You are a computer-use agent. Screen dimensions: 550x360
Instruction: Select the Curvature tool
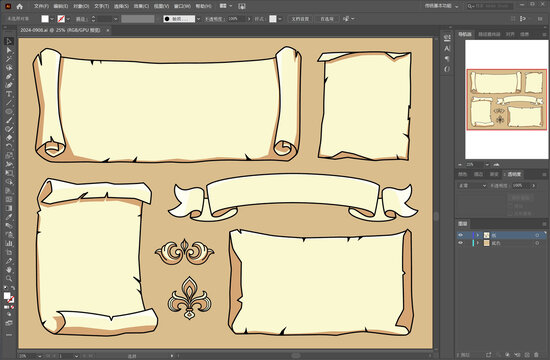9,85
